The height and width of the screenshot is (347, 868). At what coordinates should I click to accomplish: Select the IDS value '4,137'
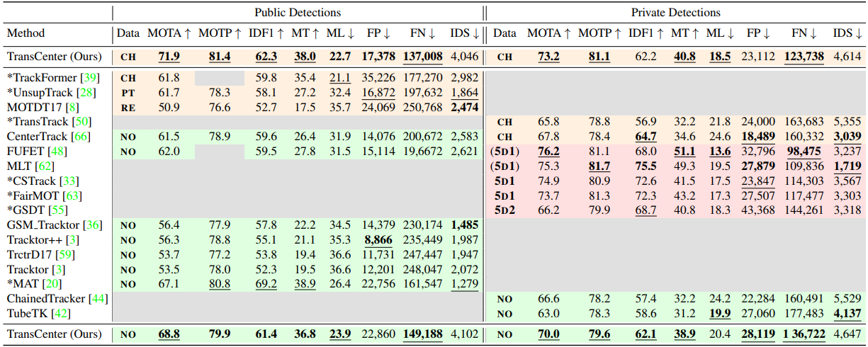click(x=848, y=312)
